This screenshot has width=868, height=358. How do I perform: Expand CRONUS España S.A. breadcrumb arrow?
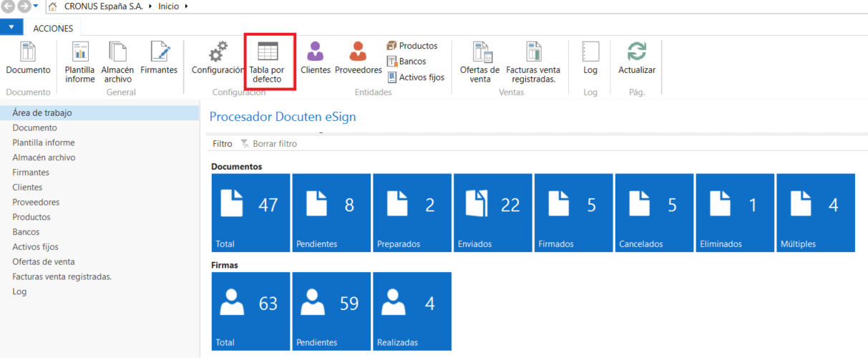(150, 6)
